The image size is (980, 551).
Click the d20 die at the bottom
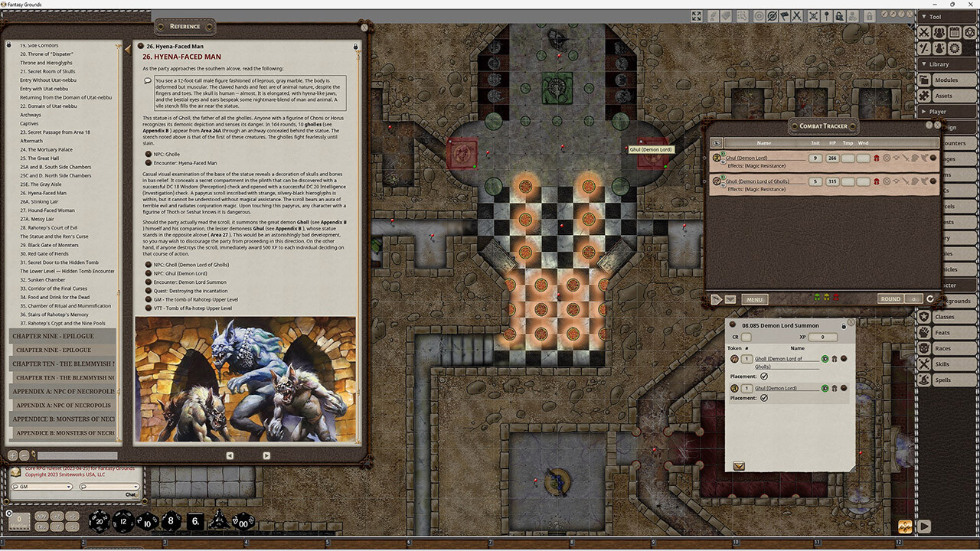[99, 521]
